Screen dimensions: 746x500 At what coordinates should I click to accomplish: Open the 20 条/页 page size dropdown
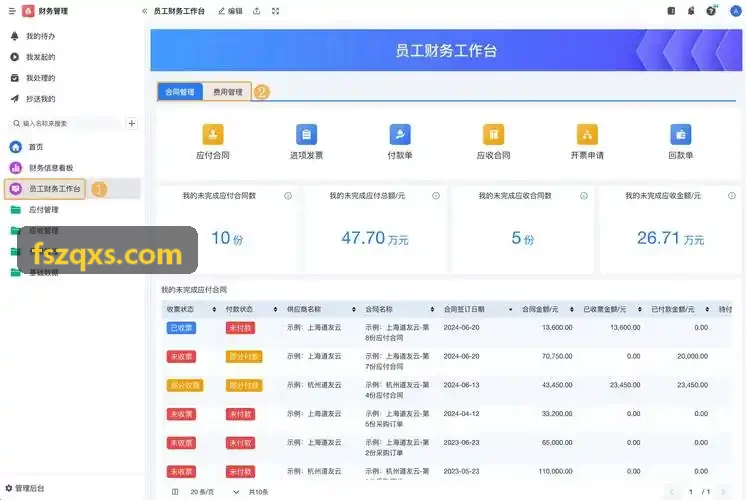[214, 492]
